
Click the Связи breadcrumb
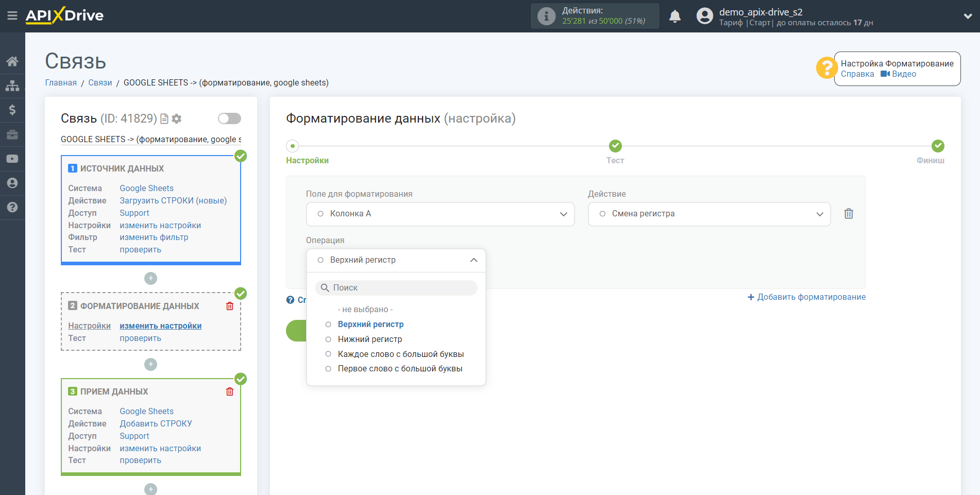(x=100, y=82)
